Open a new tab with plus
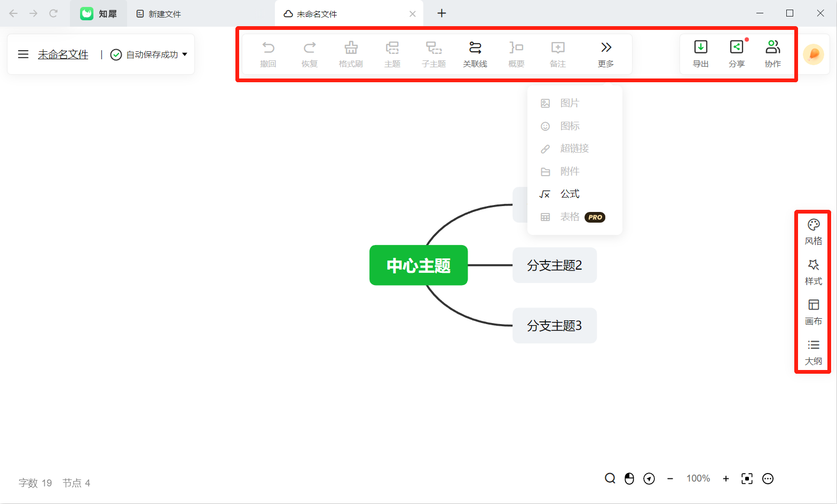 441,13
